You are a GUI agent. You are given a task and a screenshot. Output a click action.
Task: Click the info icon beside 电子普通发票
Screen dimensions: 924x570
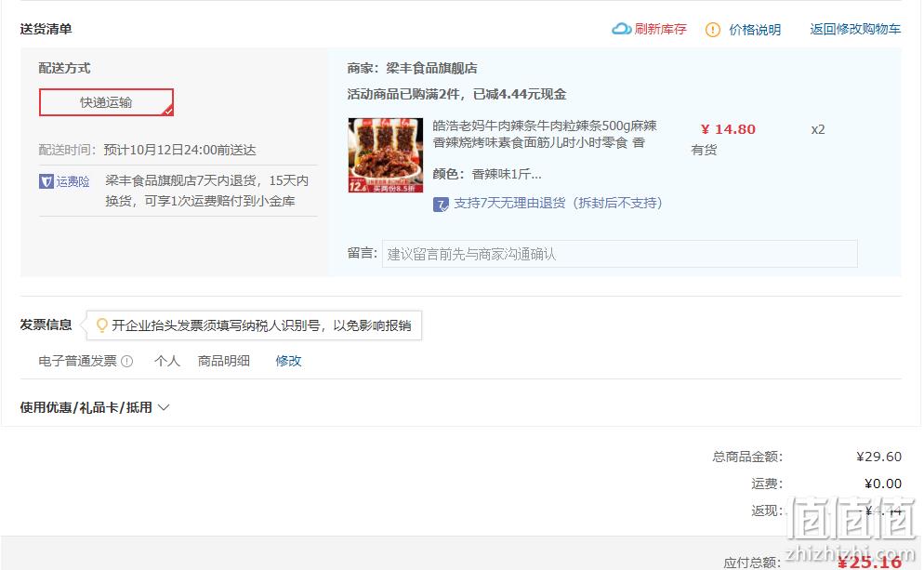coord(126,362)
